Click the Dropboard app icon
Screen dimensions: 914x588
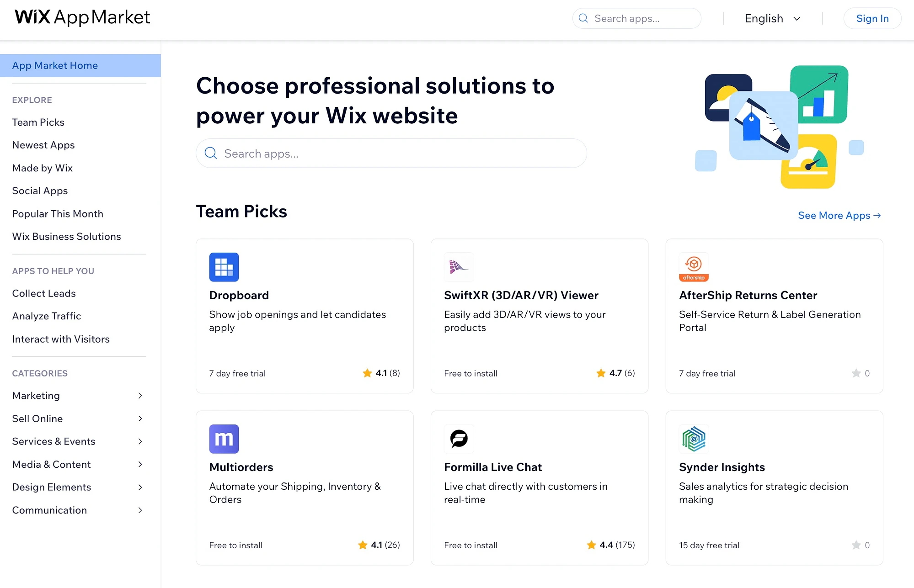(x=224, y=267)
